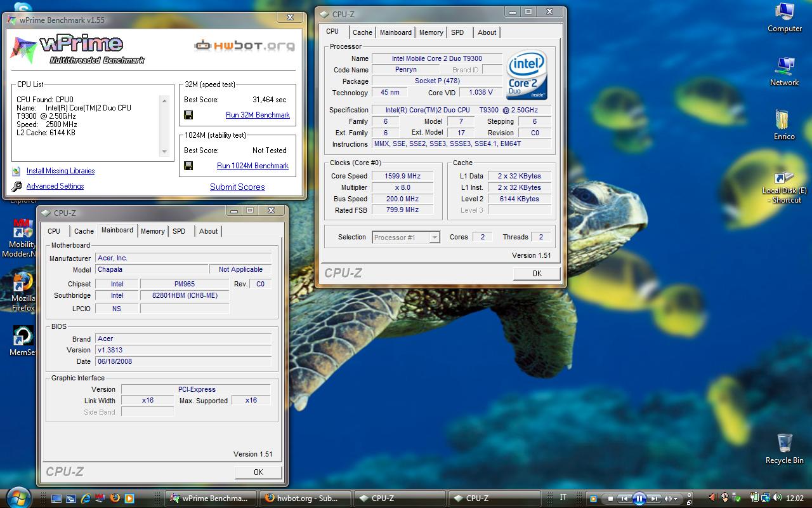Go to previous track in media toolbar
The width and height of the screenshot is (812, 508).
click(x=625, y=498)
